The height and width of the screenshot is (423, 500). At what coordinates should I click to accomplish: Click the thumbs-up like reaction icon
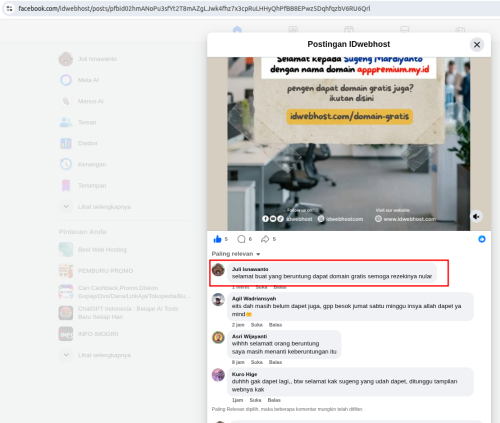coord(217,239)
